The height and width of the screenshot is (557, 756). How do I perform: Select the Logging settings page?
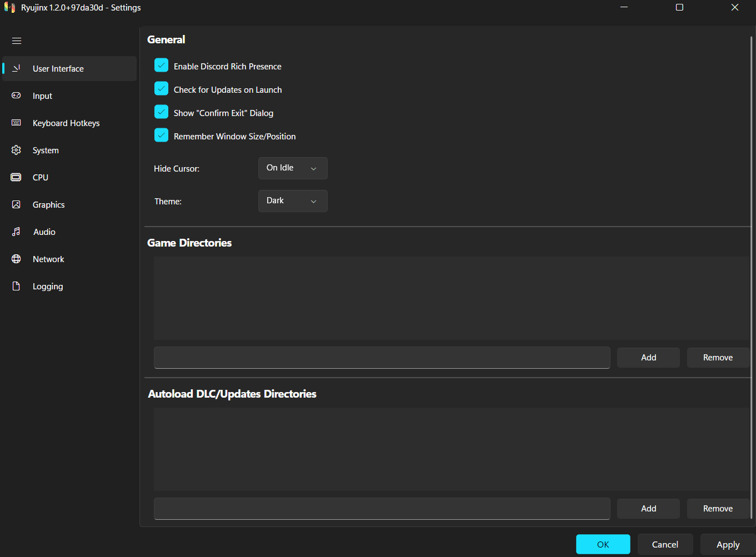[69, 286]
